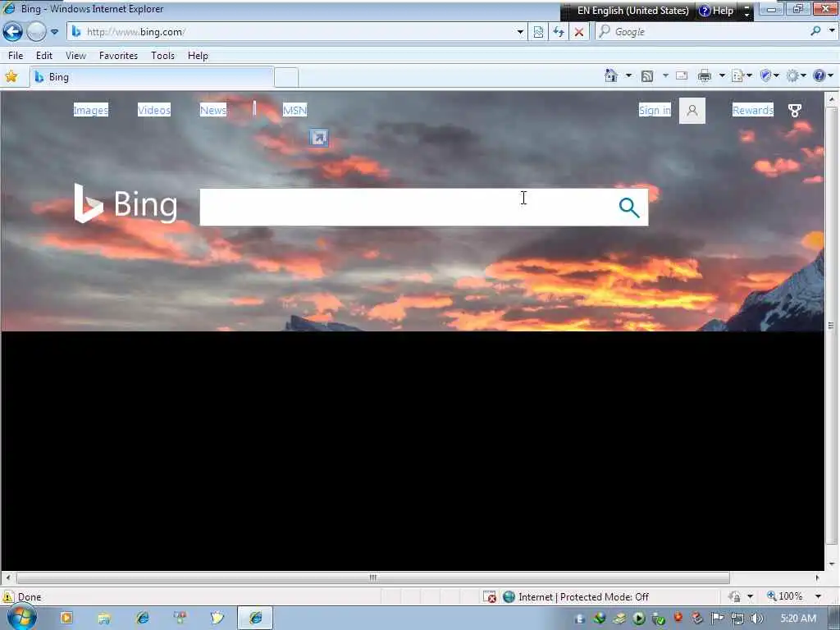The height and width of the screenshot is (630, 840).
Task: Click the Read Mail envelope icon
Action: 682,75
